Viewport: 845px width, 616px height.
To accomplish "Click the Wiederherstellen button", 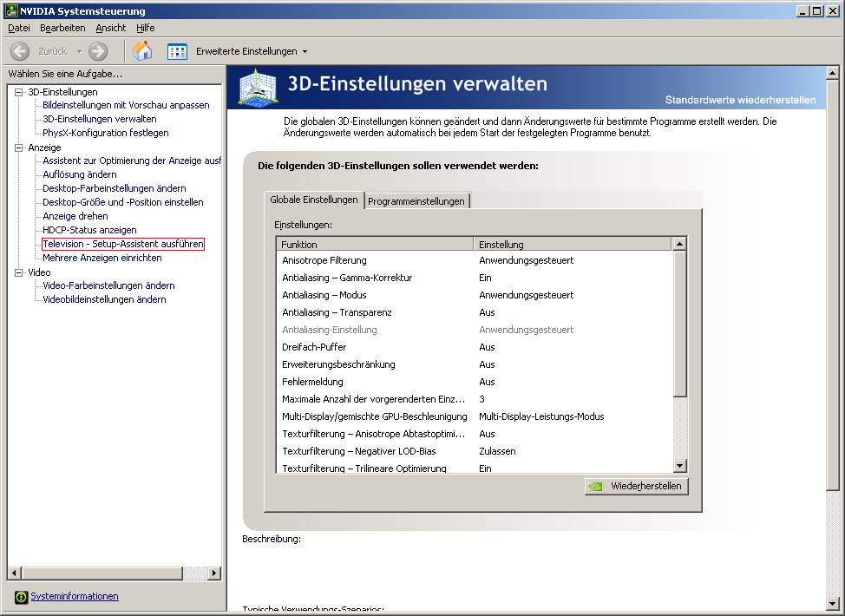I will pos(637,486).
